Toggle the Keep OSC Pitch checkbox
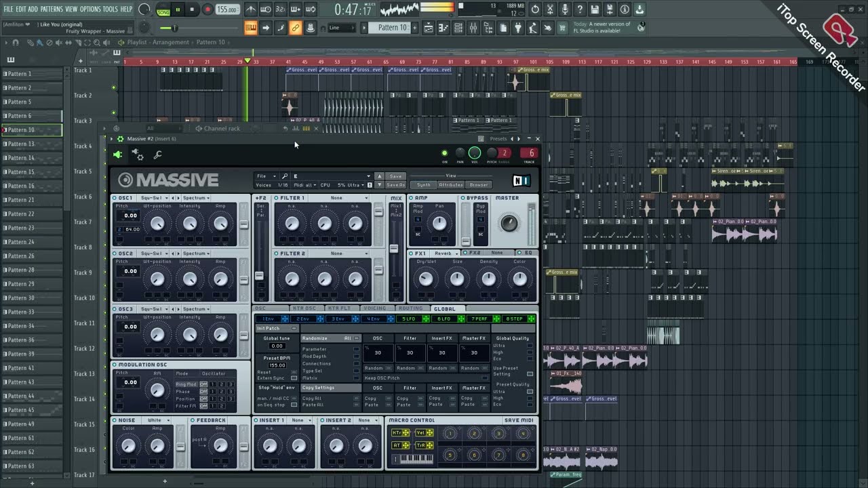868x488 pixels. point(484,378)
